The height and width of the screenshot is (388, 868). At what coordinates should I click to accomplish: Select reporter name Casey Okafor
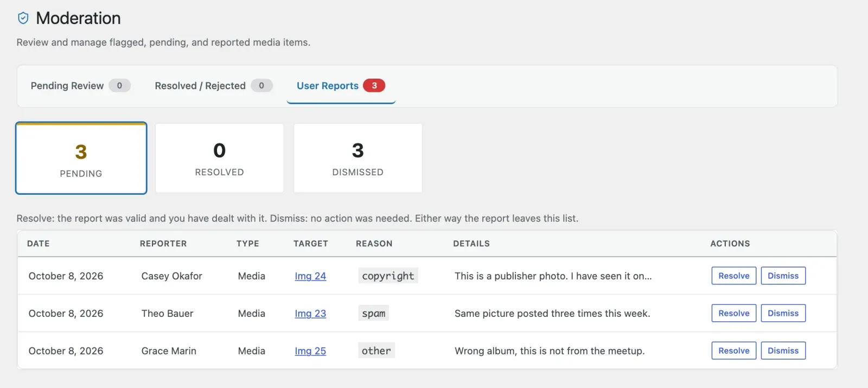(172, 276)
